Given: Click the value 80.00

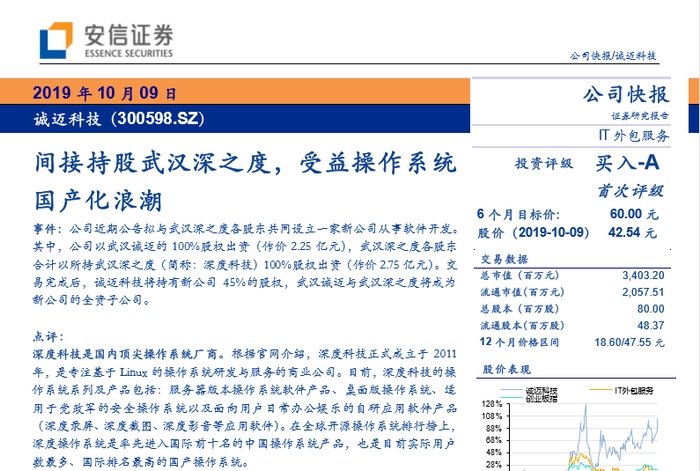Looking at the screenshot, I should click(651, 309).
